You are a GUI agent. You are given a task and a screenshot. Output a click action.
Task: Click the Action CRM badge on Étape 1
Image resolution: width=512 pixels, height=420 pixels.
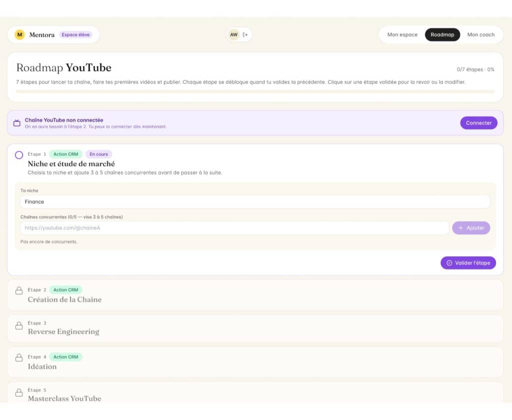click(x=65, y=154)
